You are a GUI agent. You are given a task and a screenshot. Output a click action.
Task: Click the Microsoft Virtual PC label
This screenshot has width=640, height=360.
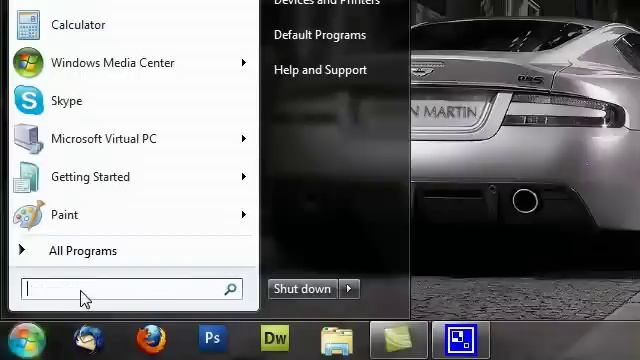click(x=104, y=139)
